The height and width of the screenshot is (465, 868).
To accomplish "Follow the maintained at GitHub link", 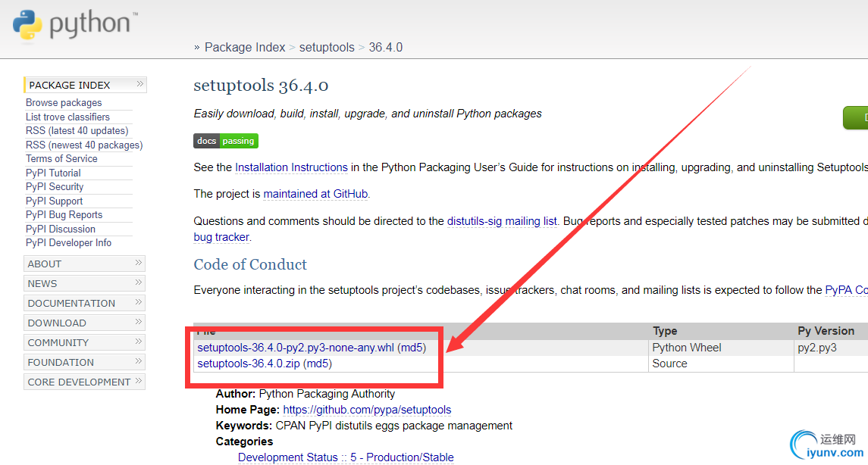I will [x=315, y=194].
